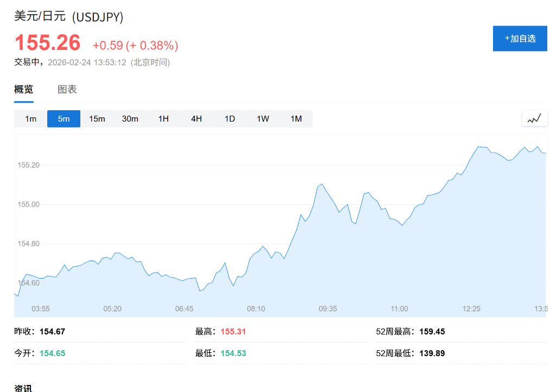Click the 美元/日元 (USDJPY) title
Image resolution: width=556 pixels, height=392 pixels.
coord(68,17)
